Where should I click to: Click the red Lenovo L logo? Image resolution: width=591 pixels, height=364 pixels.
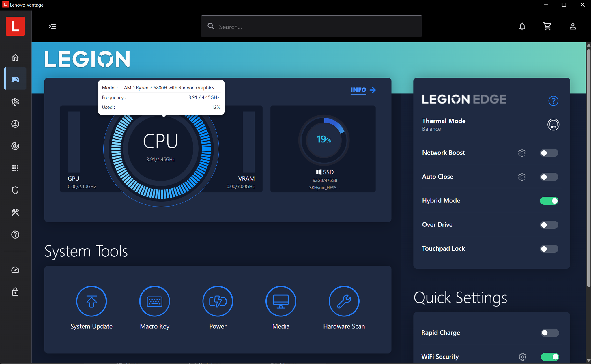click(x=15, y=26)
